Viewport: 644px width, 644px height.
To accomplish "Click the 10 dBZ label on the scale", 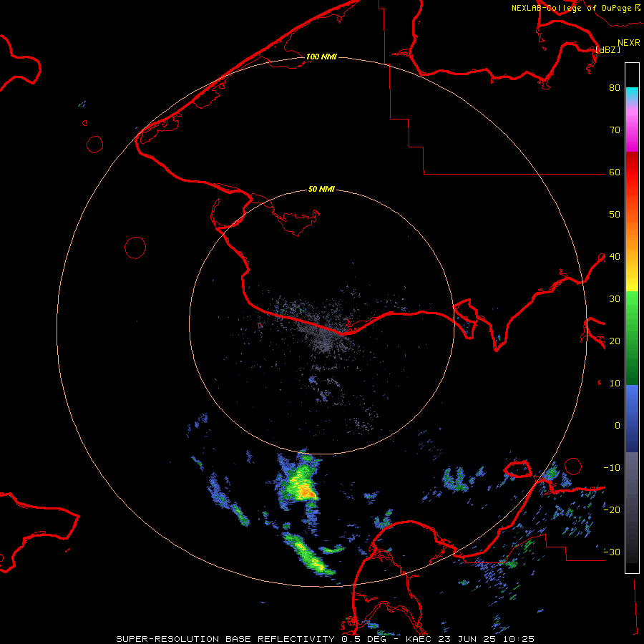I will 615,384.
